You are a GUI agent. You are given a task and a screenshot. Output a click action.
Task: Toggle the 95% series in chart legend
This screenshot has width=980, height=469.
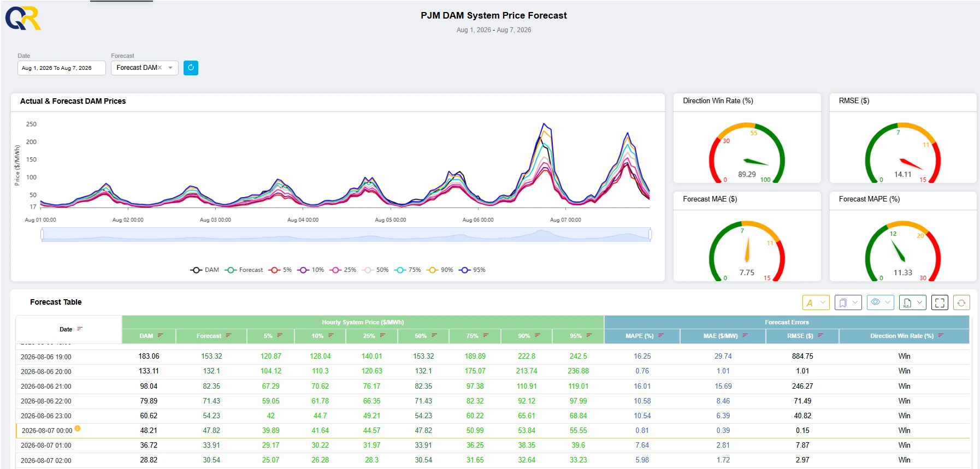click(x=472, y=270)
